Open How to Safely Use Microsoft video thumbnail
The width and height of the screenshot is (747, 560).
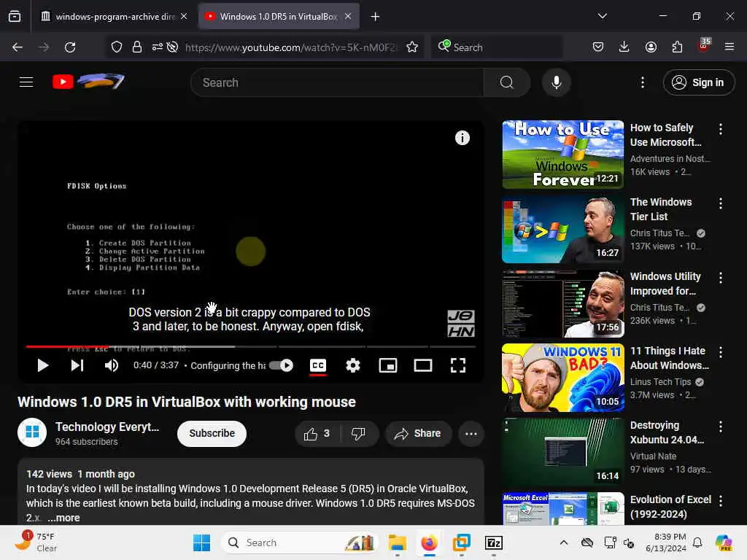point(562,155)
